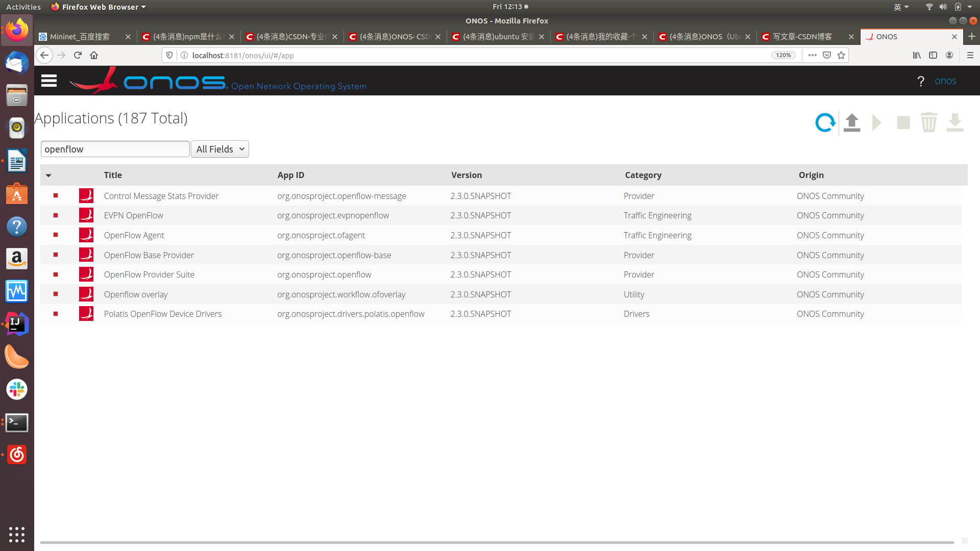Click the download application icon
The image size is (980, 551).
click(x=955, y=122)
